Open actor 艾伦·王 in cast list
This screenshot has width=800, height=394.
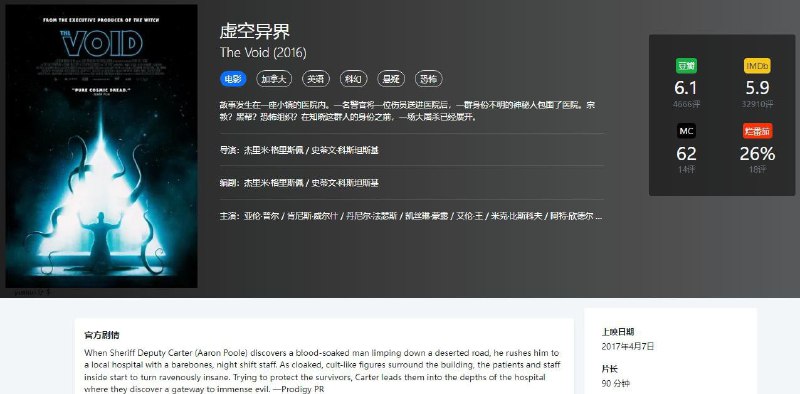[471, 216]
